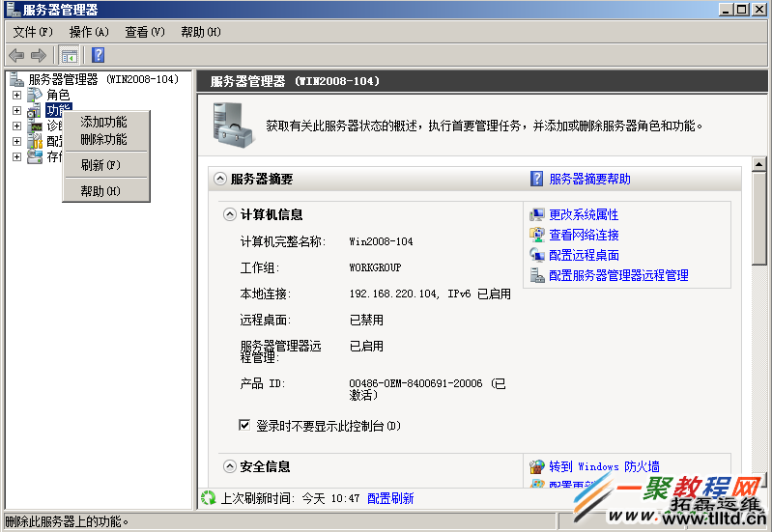Expand the 角色 tree node

coord(16,95)
